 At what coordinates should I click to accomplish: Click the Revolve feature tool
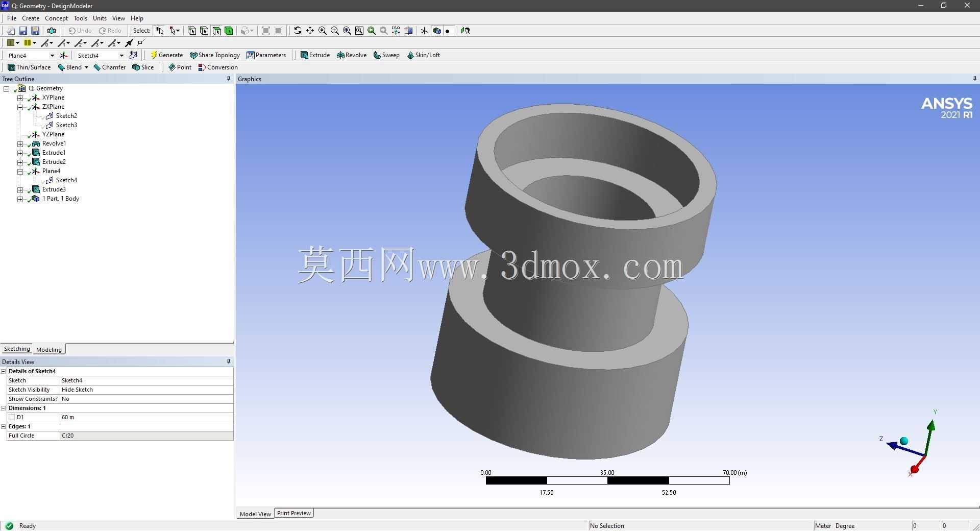352,55
